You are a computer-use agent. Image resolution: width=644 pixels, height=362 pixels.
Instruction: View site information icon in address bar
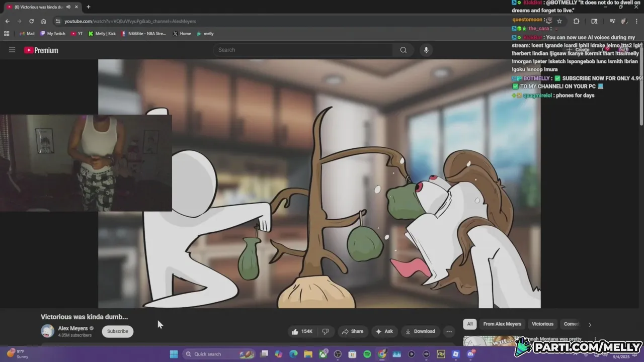click(58, 21)
